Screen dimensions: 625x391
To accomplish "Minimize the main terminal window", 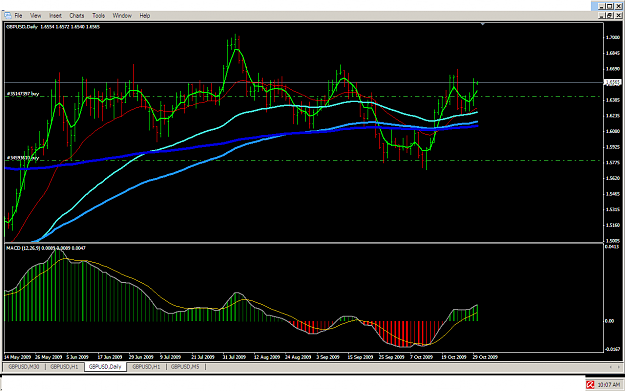I will pyautogui.click(x=602, y=6).
